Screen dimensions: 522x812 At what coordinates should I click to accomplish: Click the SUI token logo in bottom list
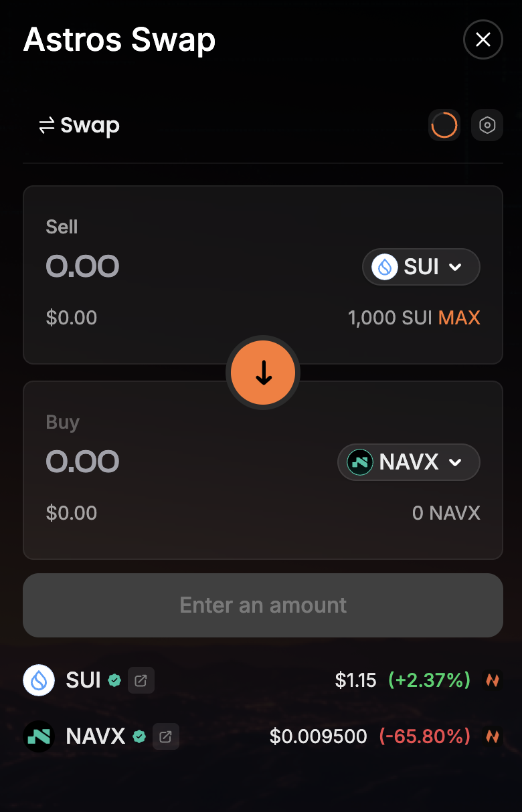pyautogui.click(x=39, y=681)
